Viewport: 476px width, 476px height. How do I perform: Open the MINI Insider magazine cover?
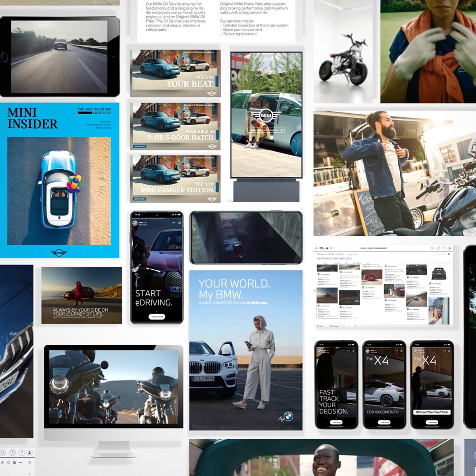59,180
